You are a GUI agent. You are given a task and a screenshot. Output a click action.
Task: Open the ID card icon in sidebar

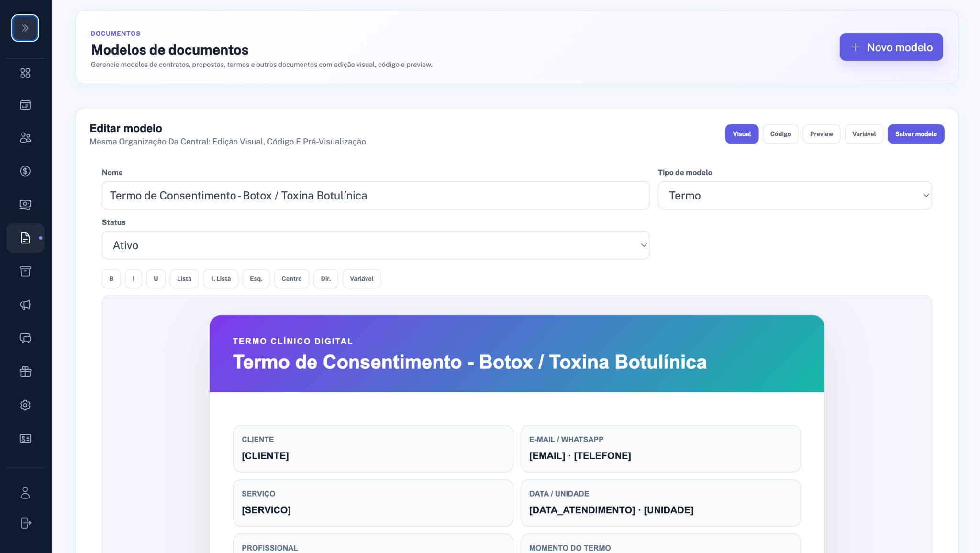click(x=25, y=439)
